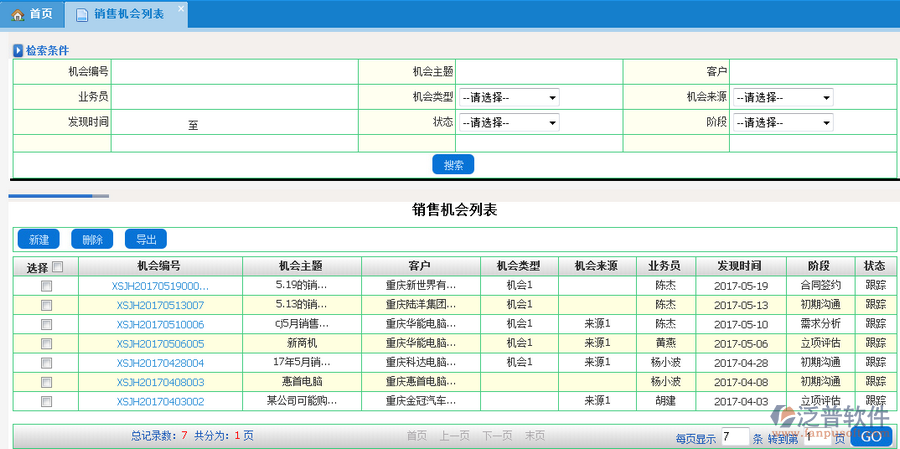Collapse the 检索条件 panel via its arrow icon
Screen dimensions: 900x449
18,50
